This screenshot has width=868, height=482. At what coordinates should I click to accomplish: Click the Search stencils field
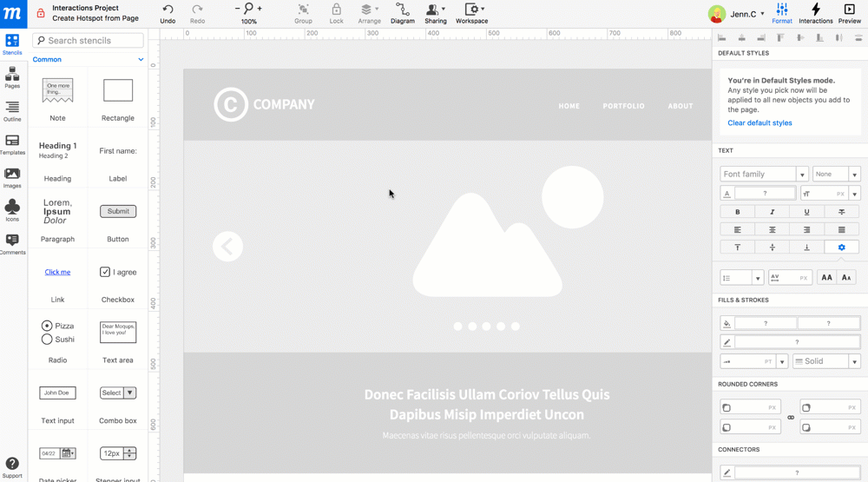coord(89,41)
